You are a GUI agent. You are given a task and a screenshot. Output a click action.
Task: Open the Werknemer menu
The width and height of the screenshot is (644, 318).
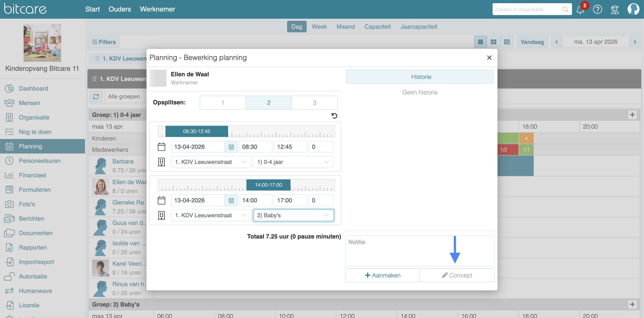click(157, 9)
